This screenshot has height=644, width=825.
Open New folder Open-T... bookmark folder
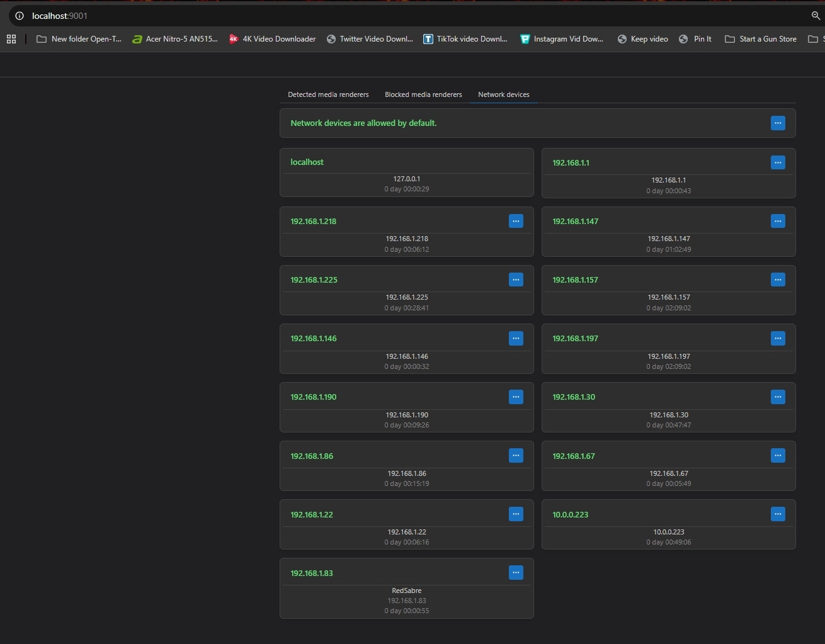79,39
